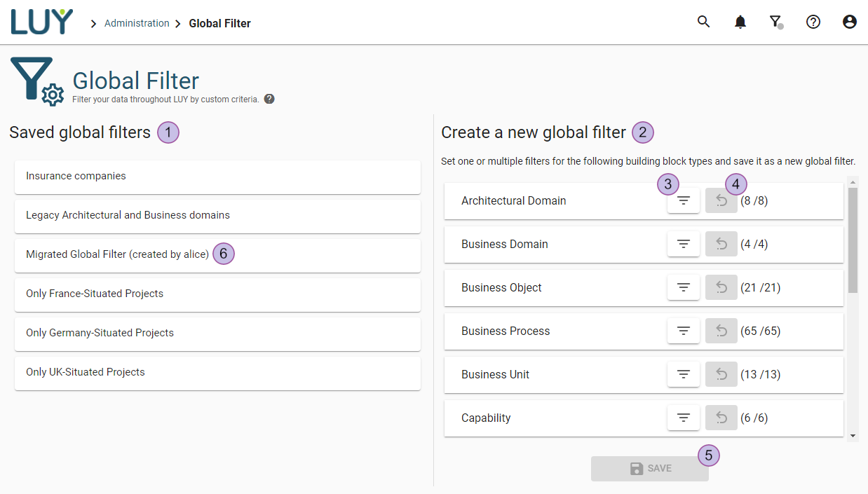Image resolution: width=868 pixels, height=494 pixels.
Task: Select Only UK-Situated Projects filter
Action: pyautogui.click(x=217, y=373)
